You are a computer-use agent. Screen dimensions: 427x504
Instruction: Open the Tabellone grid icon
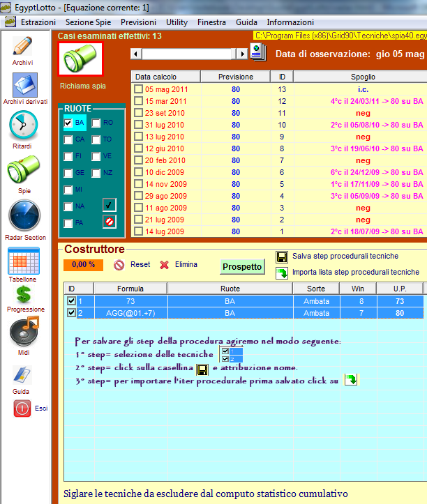(x=24, y=261)
